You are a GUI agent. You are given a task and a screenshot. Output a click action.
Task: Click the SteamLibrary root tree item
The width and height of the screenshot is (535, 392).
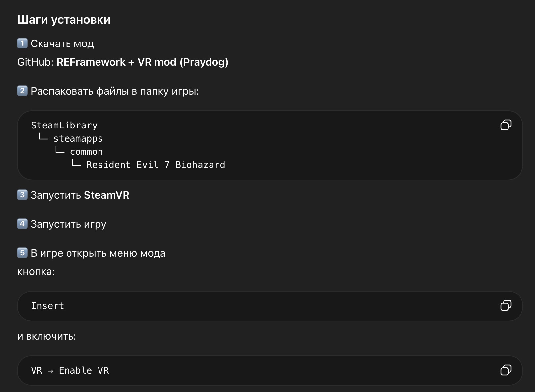click(x=64, y=125)
